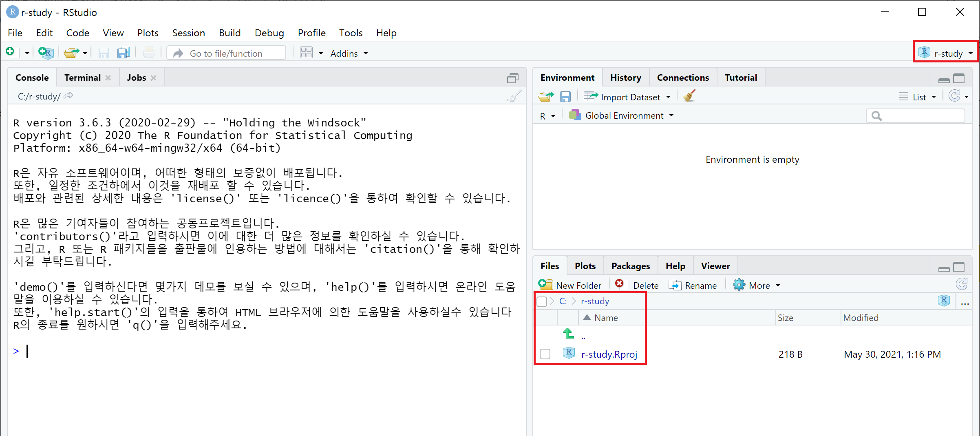Close the Jobs tab
980x436 pixels.
pos(153,78)
